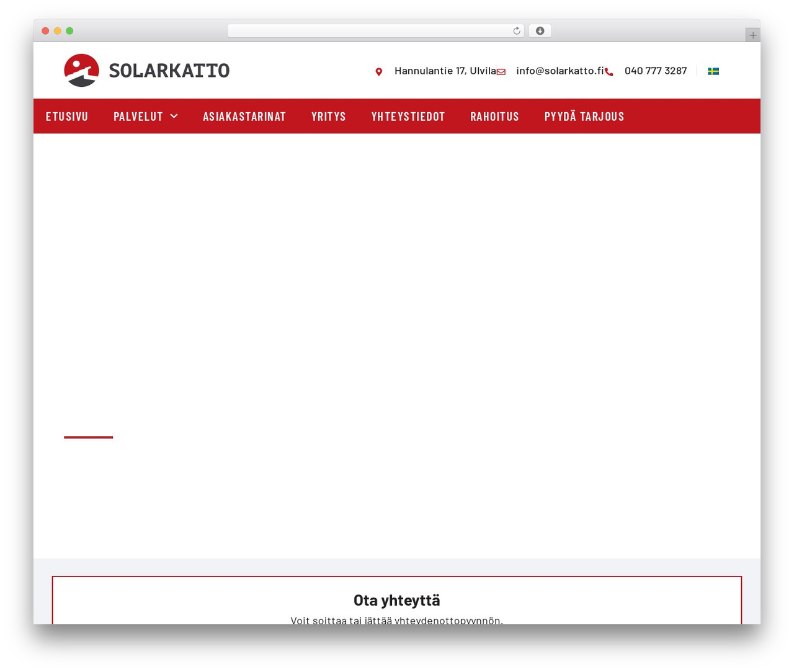Reload page using browser refresh icon

(517, 31)
